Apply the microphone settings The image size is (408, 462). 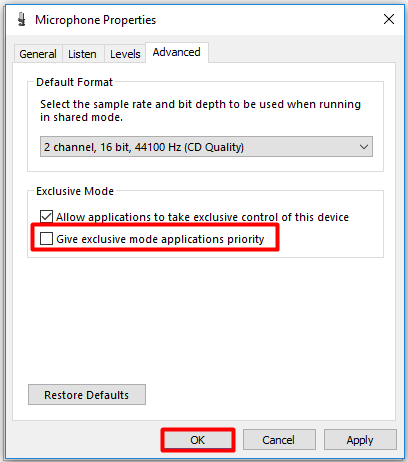[360, 440]
